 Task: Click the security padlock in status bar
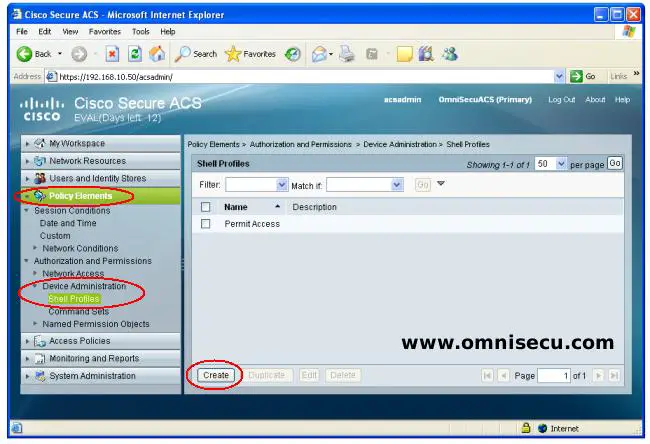(x=526, y=428)
